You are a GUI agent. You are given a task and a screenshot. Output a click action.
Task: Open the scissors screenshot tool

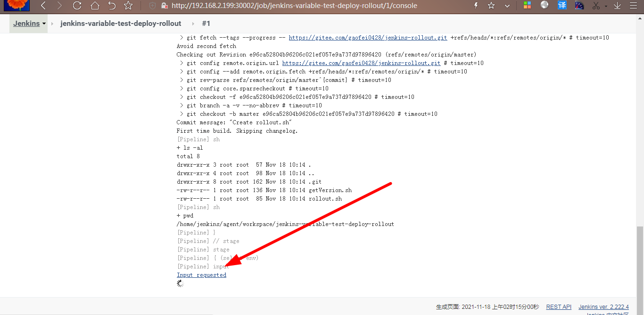596,6
